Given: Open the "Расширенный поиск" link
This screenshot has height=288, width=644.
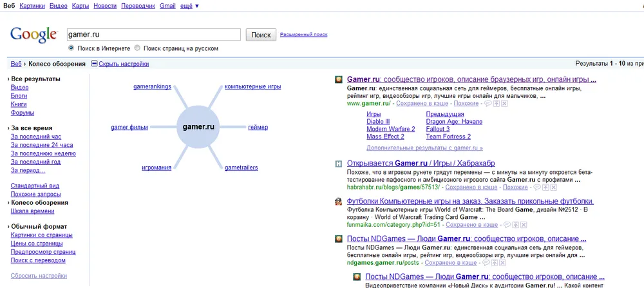Looking at the screenshot, I should point(304,35).
